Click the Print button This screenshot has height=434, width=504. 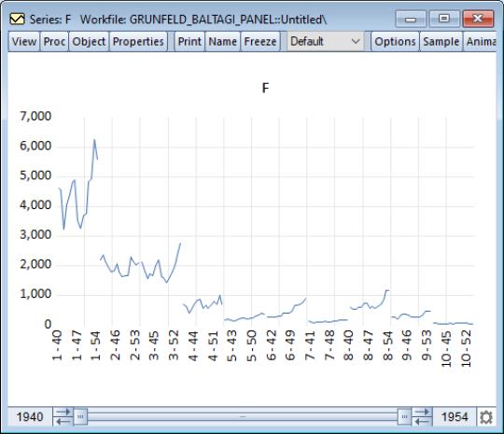(x=189, y=41)
